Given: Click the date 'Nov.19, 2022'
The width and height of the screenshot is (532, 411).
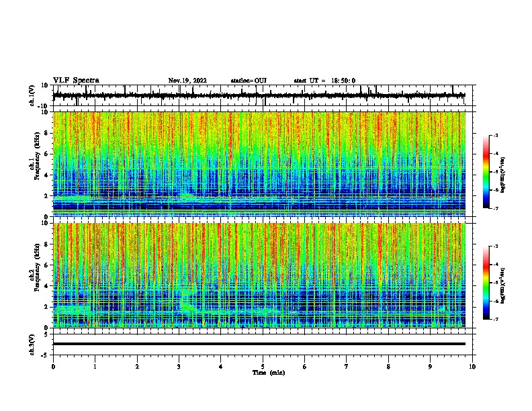Looking at the screenshot, I should click(187, 81).
